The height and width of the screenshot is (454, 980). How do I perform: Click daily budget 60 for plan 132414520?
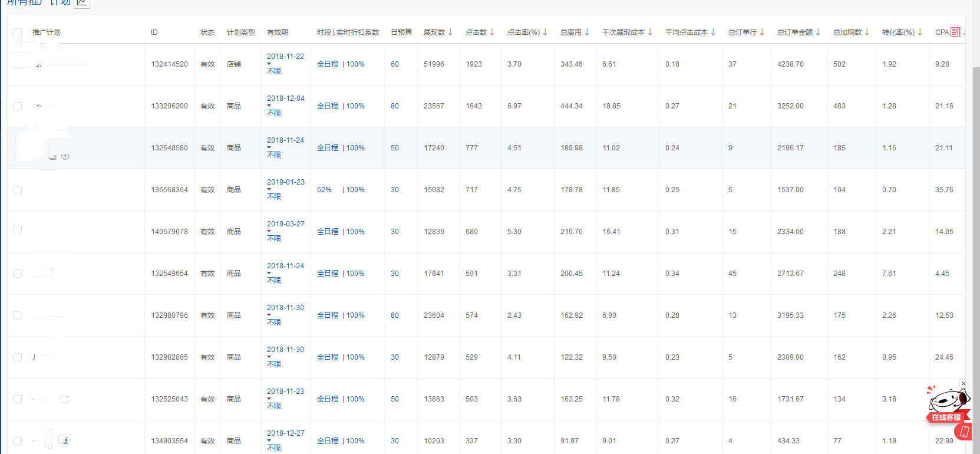click(395, 64)
